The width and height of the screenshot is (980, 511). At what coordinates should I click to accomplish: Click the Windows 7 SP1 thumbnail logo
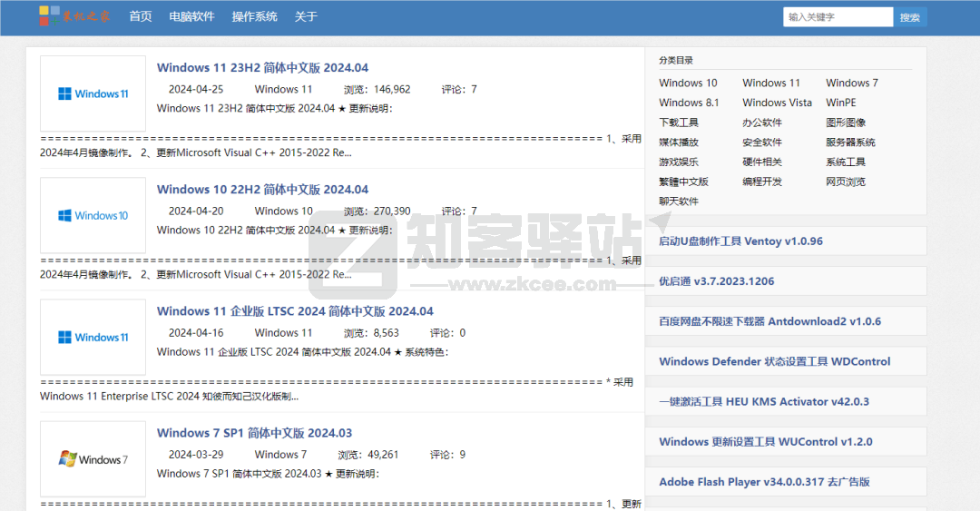(x=93, y=458)
